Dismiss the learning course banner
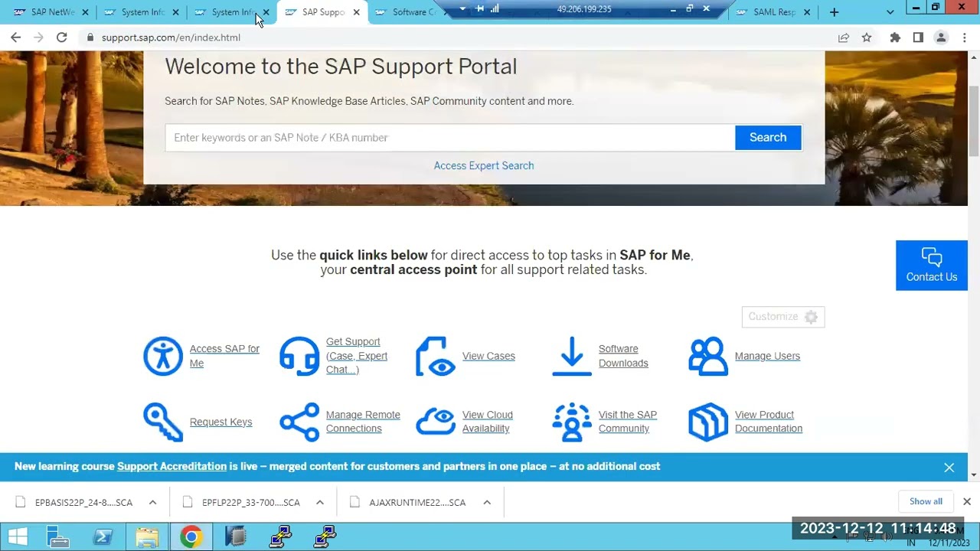 click(949, 467)
